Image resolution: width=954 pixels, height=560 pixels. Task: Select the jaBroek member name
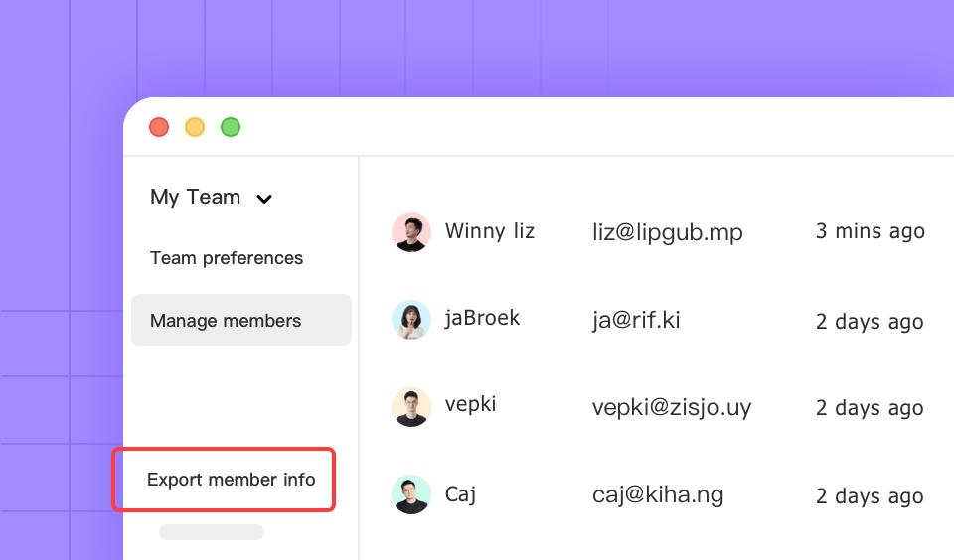(x=482, y=318)
